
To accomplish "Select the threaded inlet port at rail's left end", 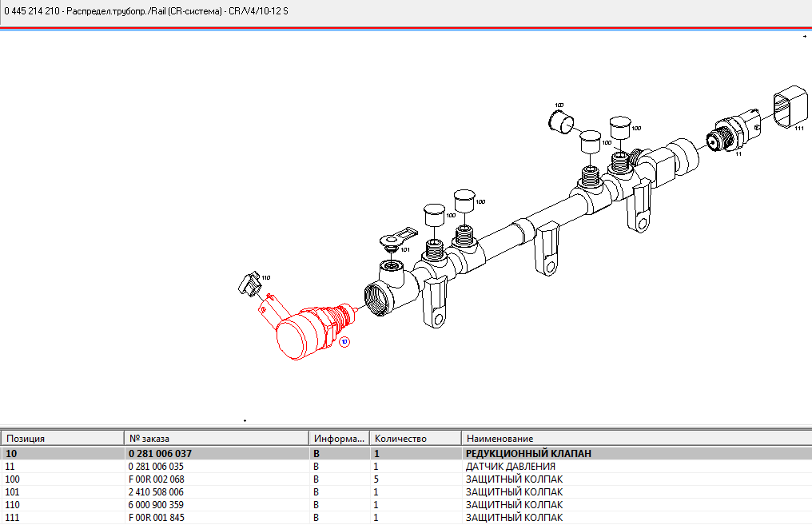I will tap(377, 294).
